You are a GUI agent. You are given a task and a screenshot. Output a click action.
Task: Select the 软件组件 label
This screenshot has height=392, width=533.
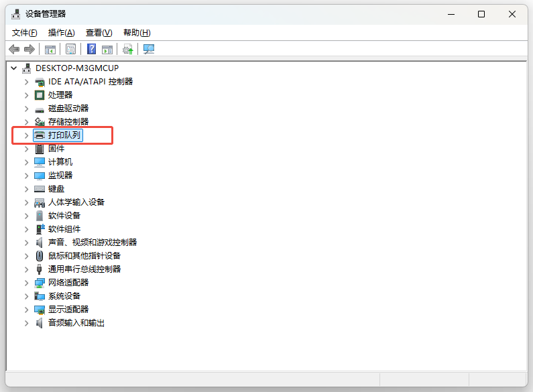(64, 229)
